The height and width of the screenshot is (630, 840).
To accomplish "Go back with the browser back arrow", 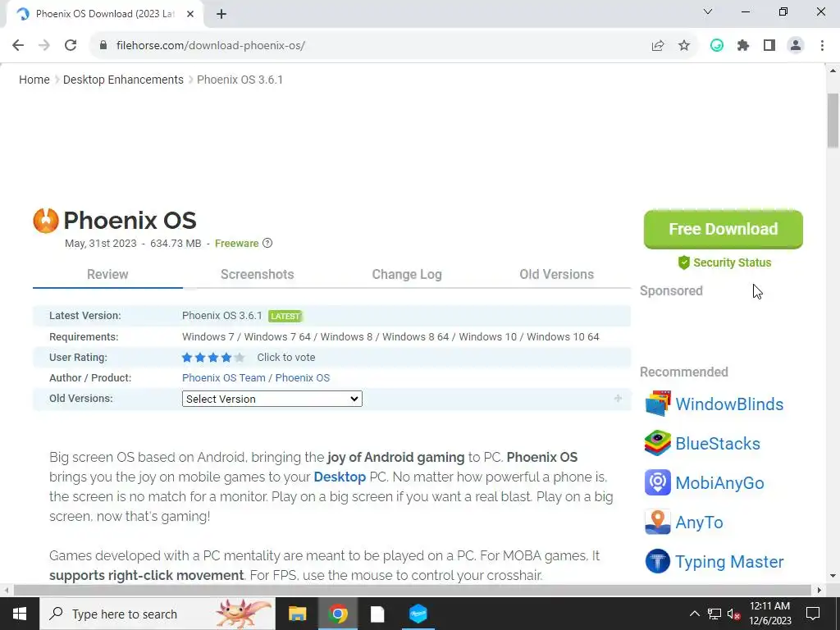I will (18, 46).
